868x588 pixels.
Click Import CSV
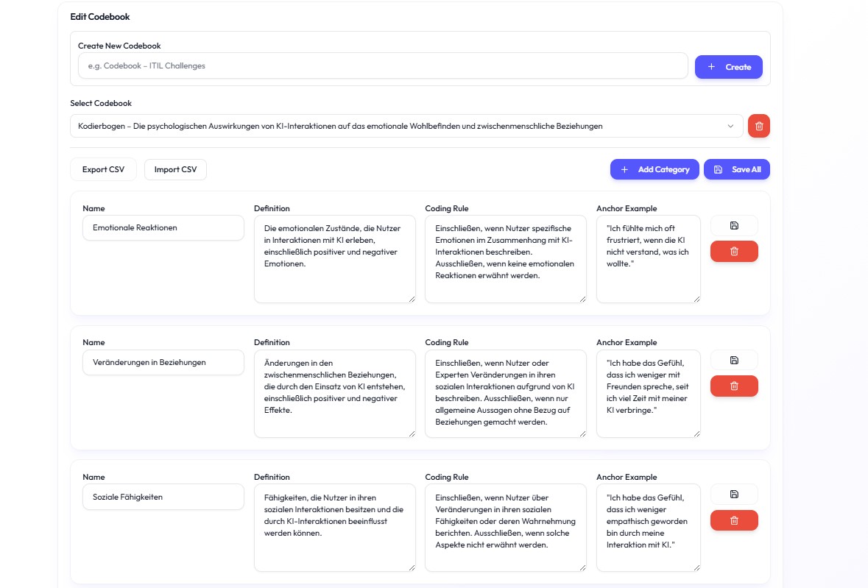[175, 169]
